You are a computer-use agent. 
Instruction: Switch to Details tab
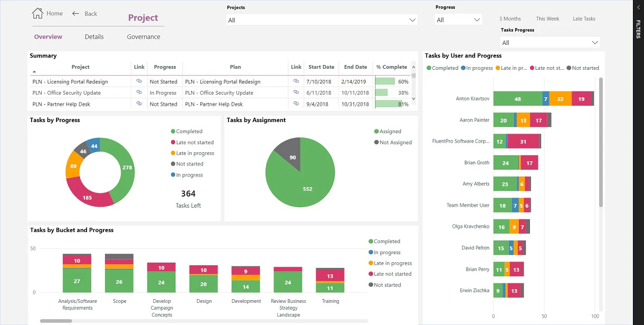(94, 37)
